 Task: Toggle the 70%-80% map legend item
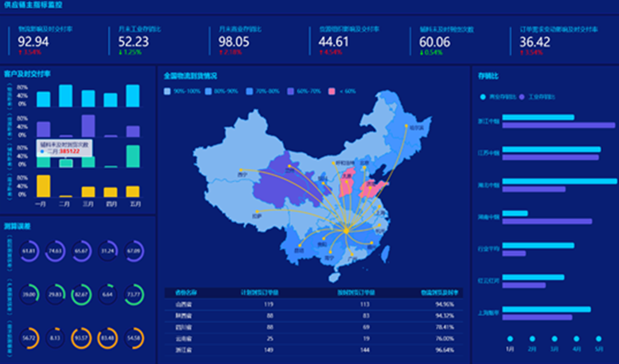(x=263, y=91)
